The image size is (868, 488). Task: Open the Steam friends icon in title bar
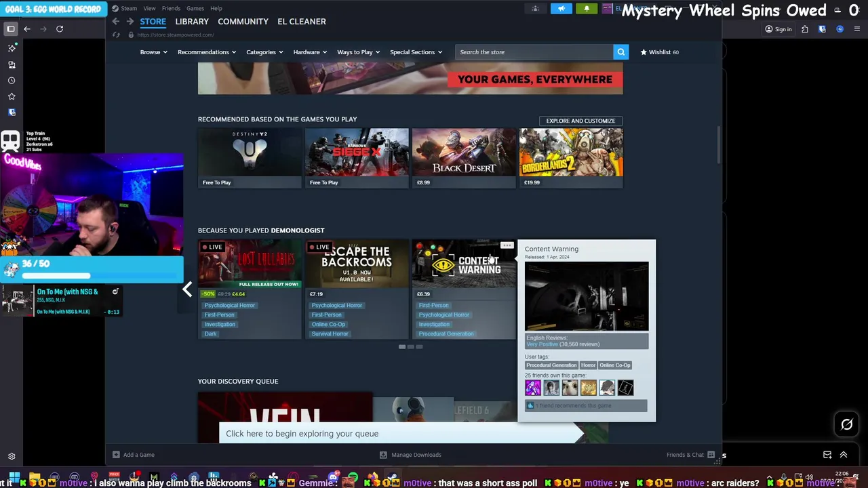536,9
